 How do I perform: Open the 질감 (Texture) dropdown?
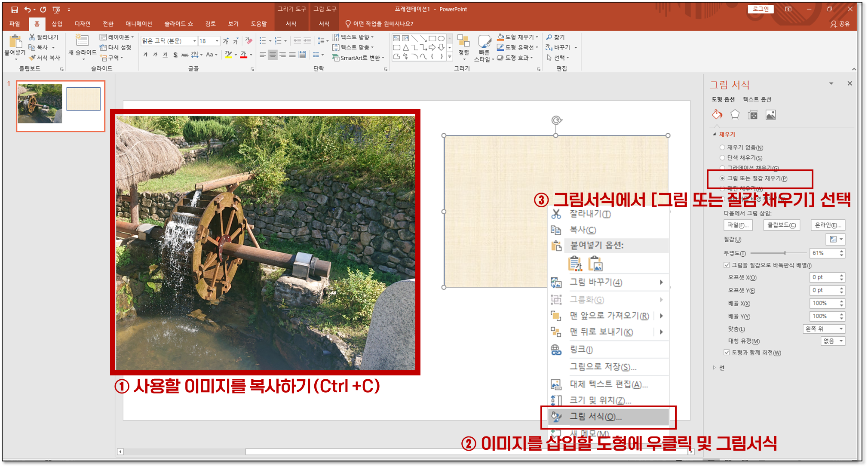tap(836, 240)
